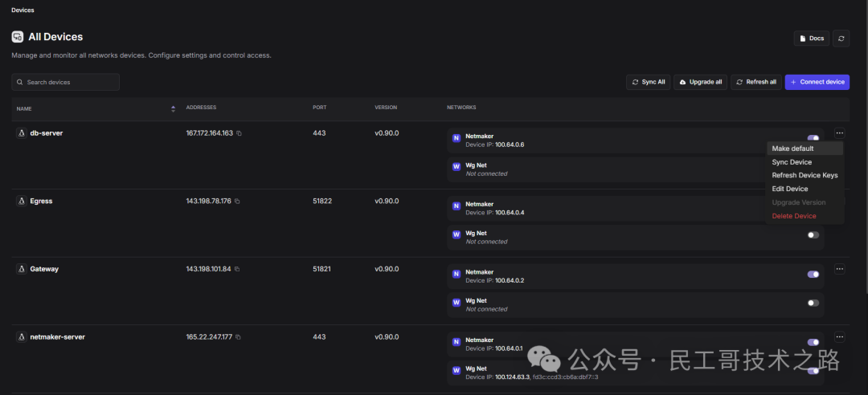Click the Netmaker N badge for Egress
868x395 pixels.
[x=456, y=206]
